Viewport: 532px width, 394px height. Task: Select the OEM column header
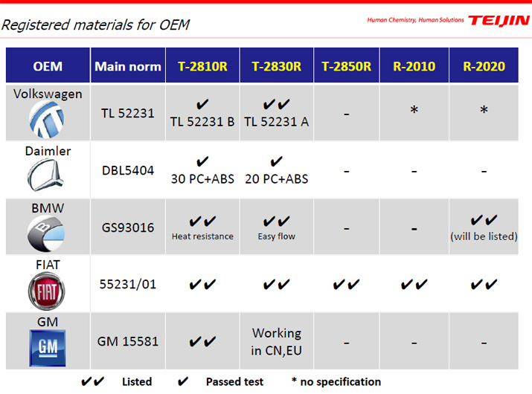click(x=48, y=65)
